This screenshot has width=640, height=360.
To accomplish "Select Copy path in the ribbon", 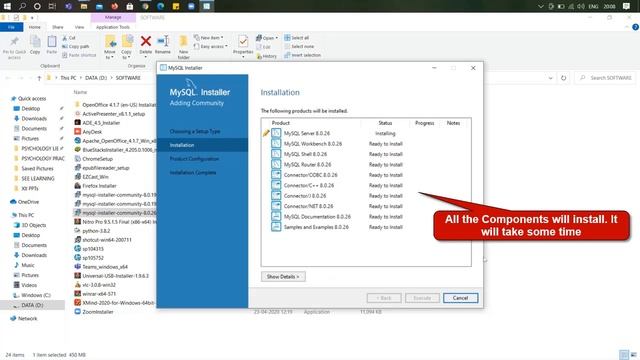I will (76, 46).
